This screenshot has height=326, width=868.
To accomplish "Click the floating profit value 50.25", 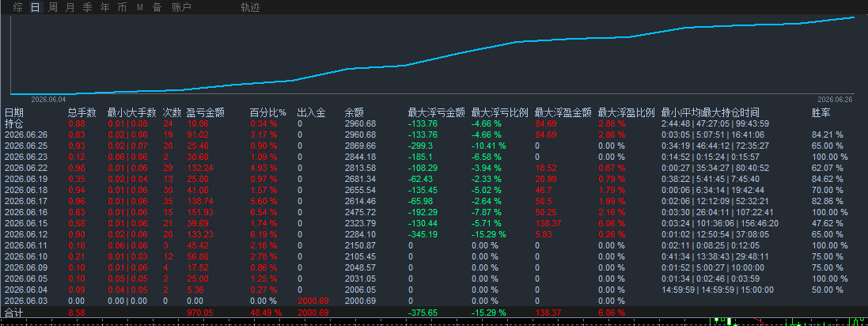I will [545, 212].
